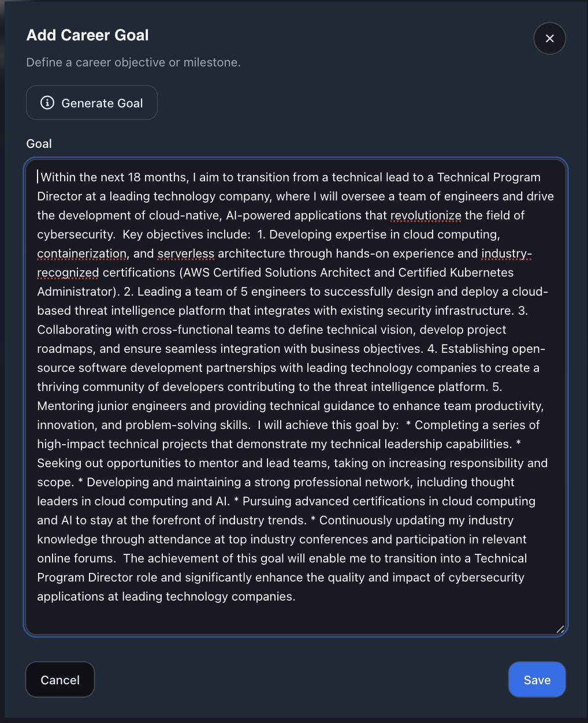588x723 pixels.
Task: Save the career goal
Action: pyautogui.click(x=537, y=680)
